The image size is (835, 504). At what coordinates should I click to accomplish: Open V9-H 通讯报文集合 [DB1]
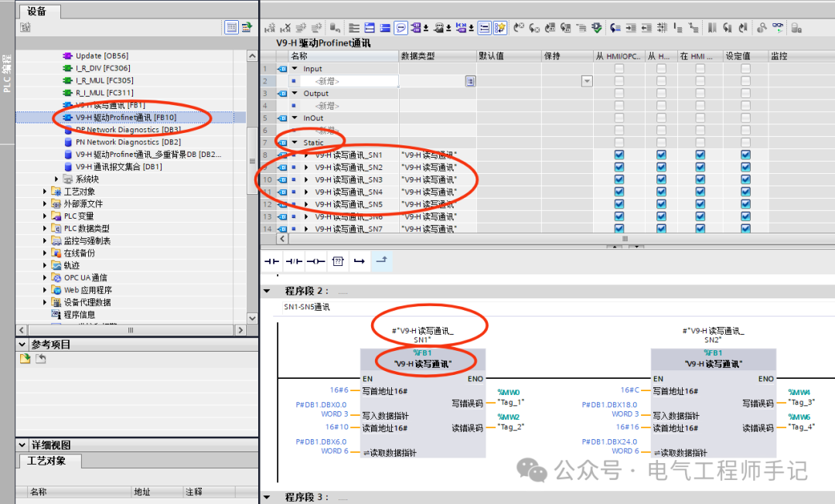pos(118,166)
